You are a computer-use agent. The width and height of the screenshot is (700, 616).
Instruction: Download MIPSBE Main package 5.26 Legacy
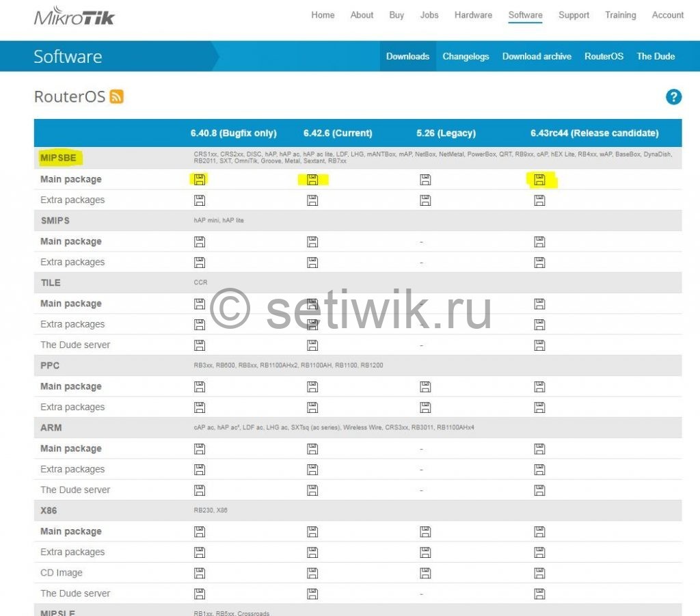tap(425, 179)
